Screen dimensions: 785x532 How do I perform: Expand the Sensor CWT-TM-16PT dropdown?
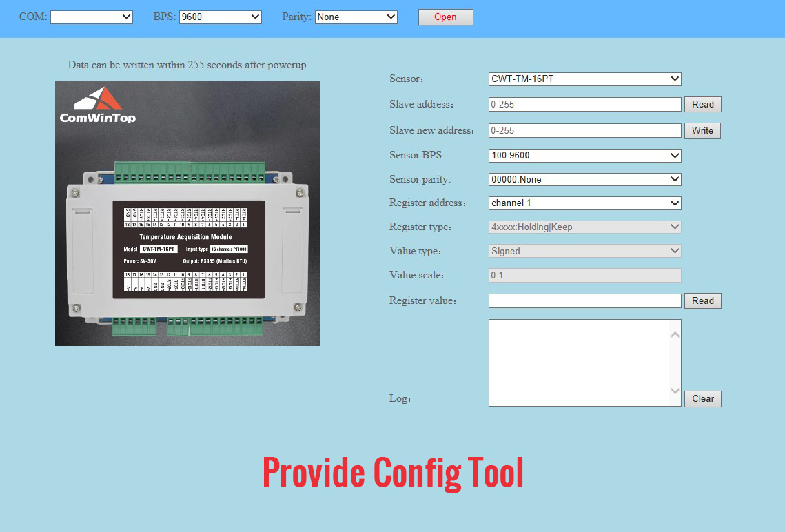(584, 79)
